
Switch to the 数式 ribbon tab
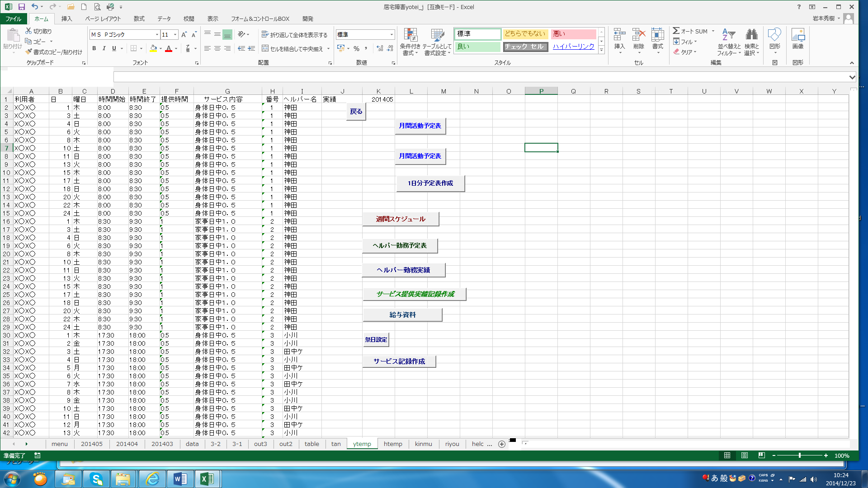[x=139, y=19]
